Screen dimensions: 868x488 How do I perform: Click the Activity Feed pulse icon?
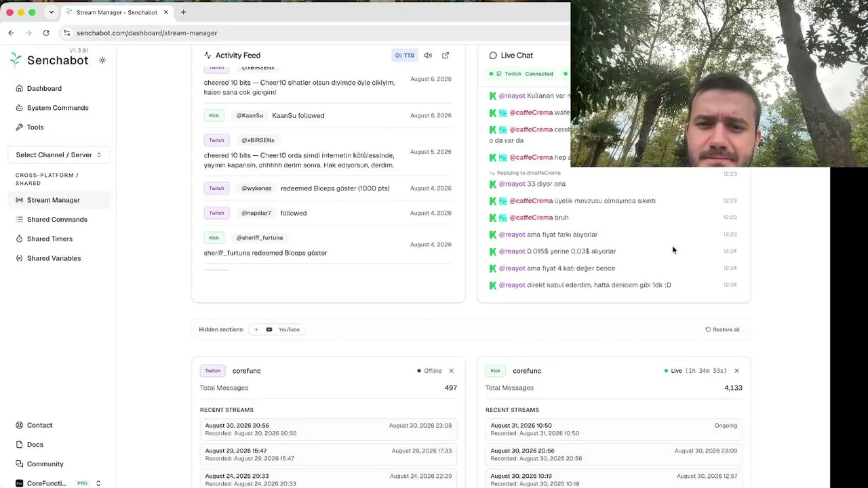(x=208, y=56)
